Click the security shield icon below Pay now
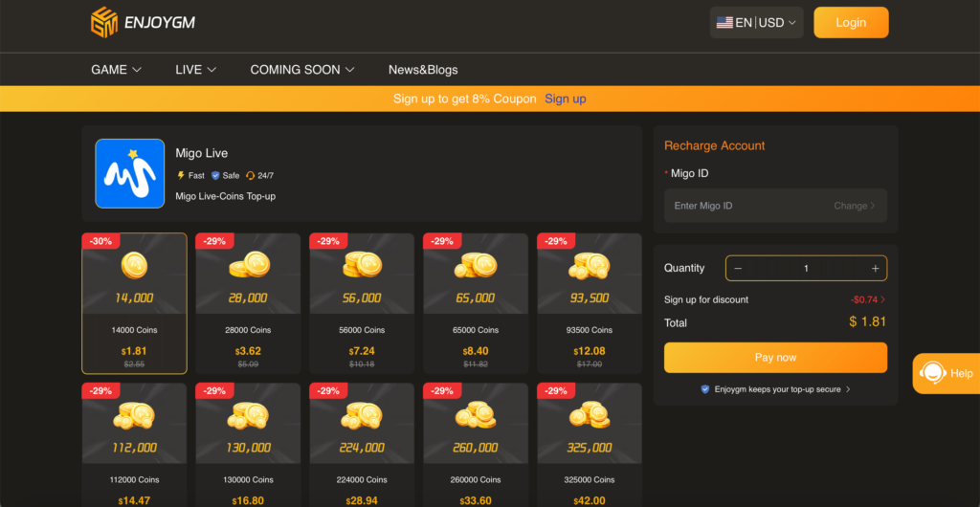The width and height of the screenshot is (980, 507). (x=705, y=389)
